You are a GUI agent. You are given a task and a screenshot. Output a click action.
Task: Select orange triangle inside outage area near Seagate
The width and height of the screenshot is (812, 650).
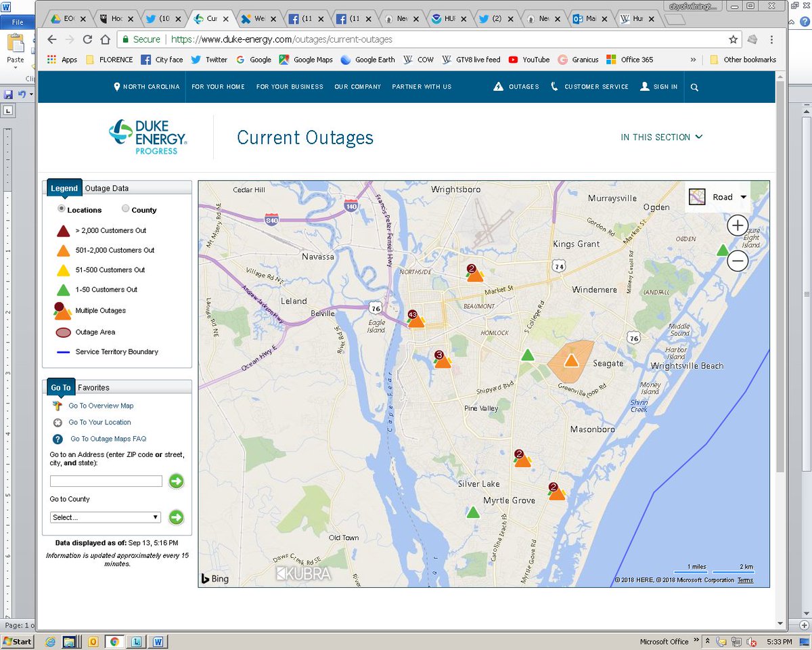(572, 360)
